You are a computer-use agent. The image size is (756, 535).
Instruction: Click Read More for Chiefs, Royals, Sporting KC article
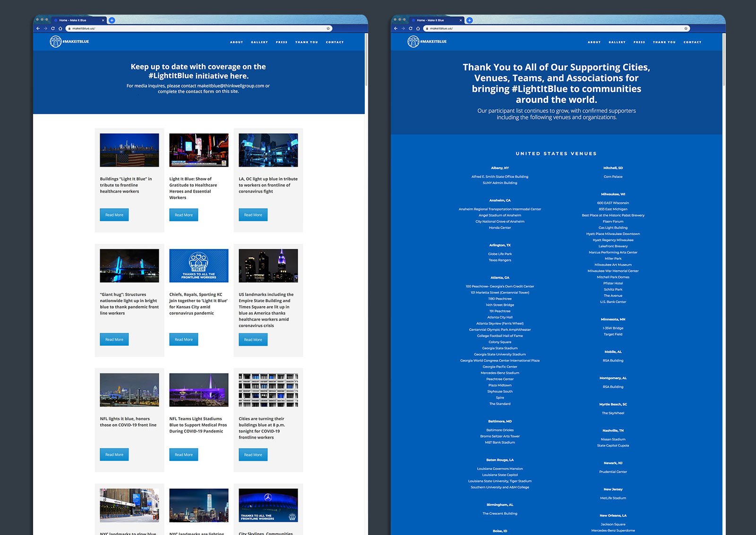pyautogui.click(x=184, y=340)
